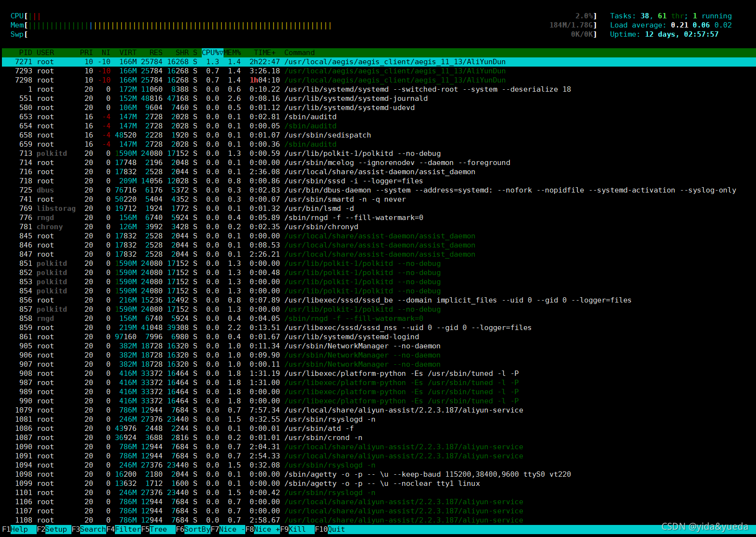Select aliyun-service process PID 1079
756x537 pixels.
tap(378, 410)
